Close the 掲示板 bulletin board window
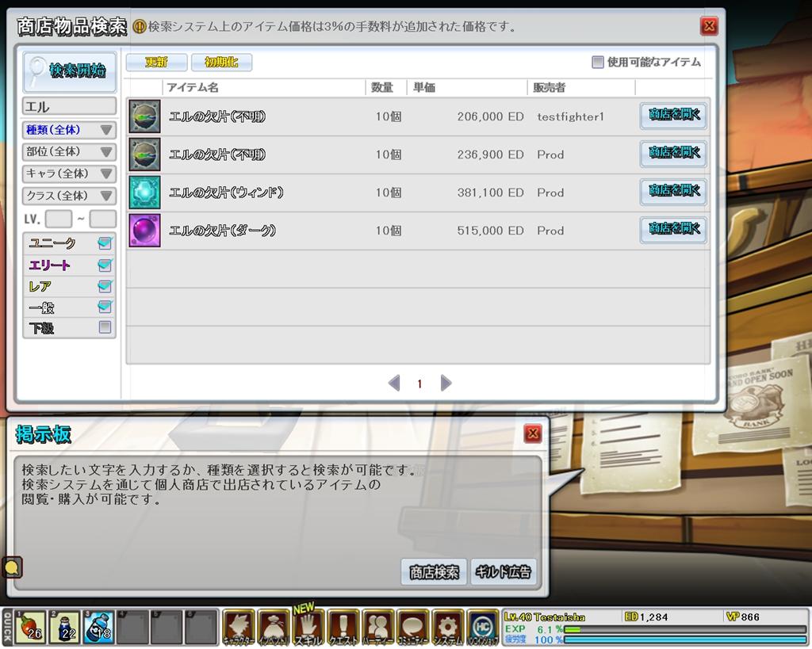This screenshot has width=812, height=649. point(533,433)
